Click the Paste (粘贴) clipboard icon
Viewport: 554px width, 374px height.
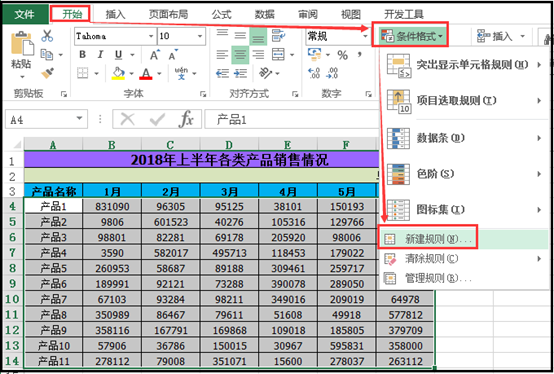(x=22, y=44)
